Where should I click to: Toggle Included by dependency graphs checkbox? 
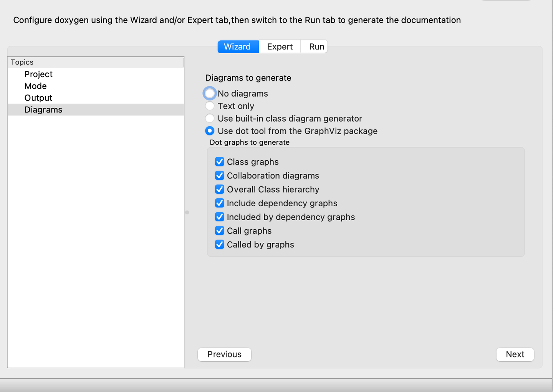220,217
